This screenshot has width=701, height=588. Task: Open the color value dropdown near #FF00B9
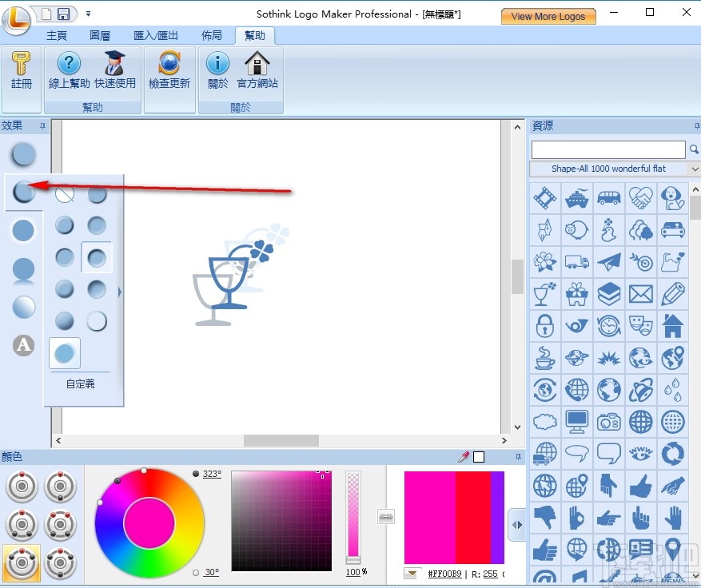pyautogui.click(x=412, y=573)
